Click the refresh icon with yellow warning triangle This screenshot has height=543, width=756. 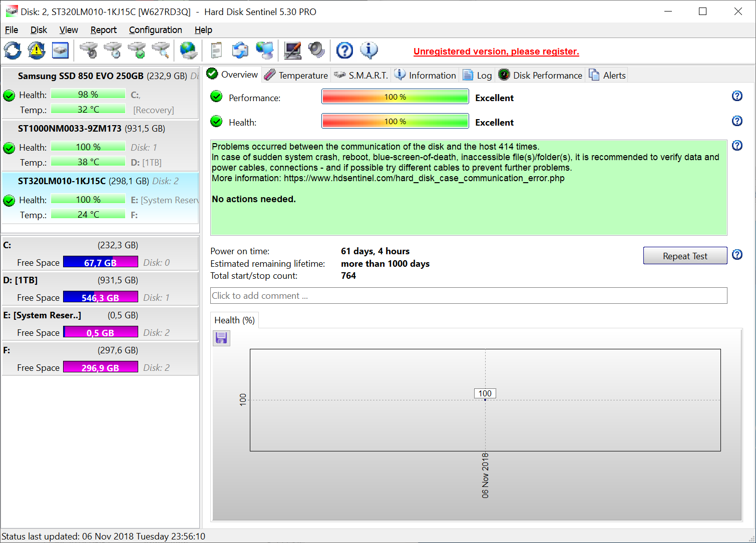(36, 50)
